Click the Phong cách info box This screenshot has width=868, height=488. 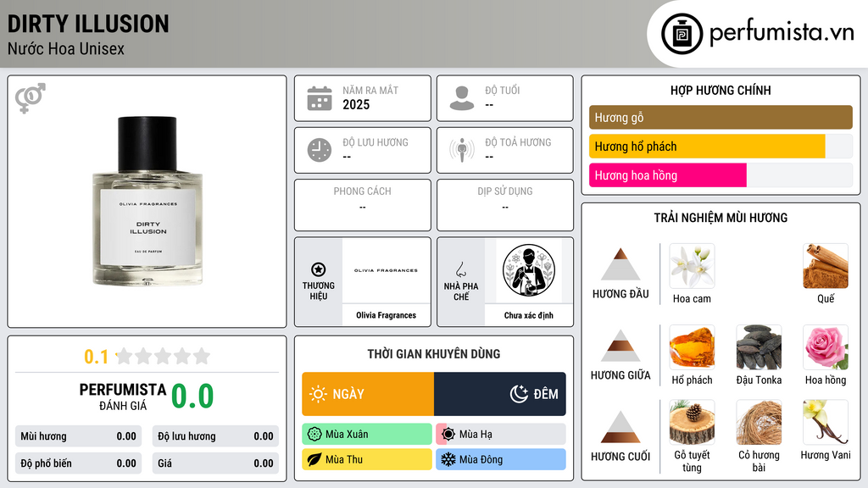[x=363, y=205]
